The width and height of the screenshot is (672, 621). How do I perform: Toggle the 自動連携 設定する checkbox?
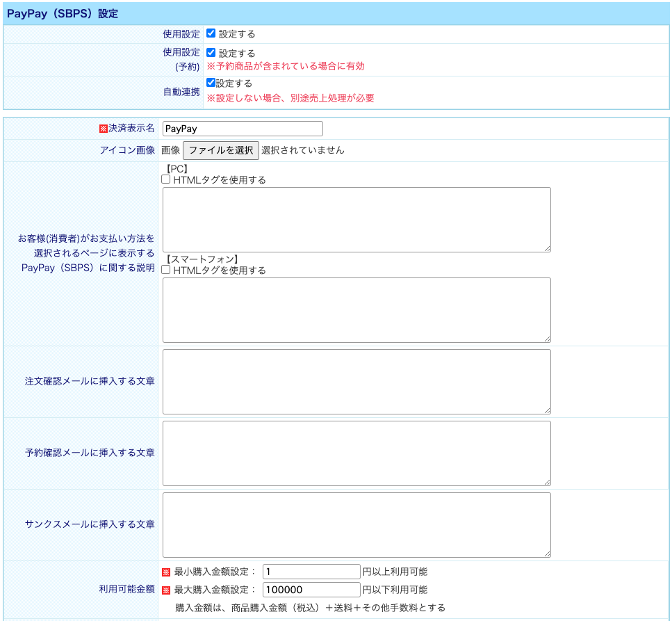(211, 83)
